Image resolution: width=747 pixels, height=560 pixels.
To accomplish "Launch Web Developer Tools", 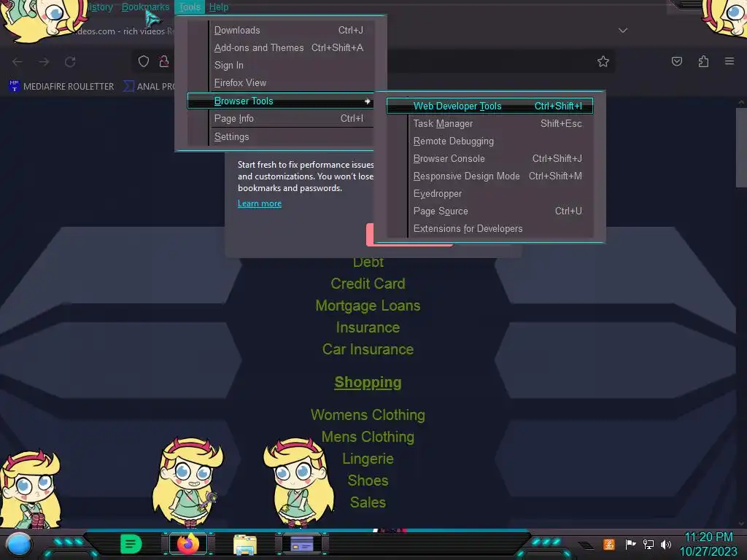I will point(489,106).
